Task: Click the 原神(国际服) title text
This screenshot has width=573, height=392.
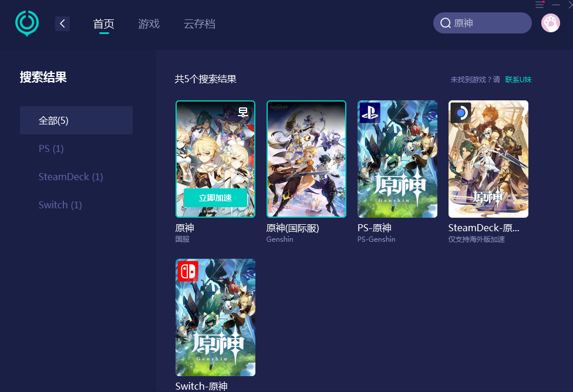Action: point(293,228)
